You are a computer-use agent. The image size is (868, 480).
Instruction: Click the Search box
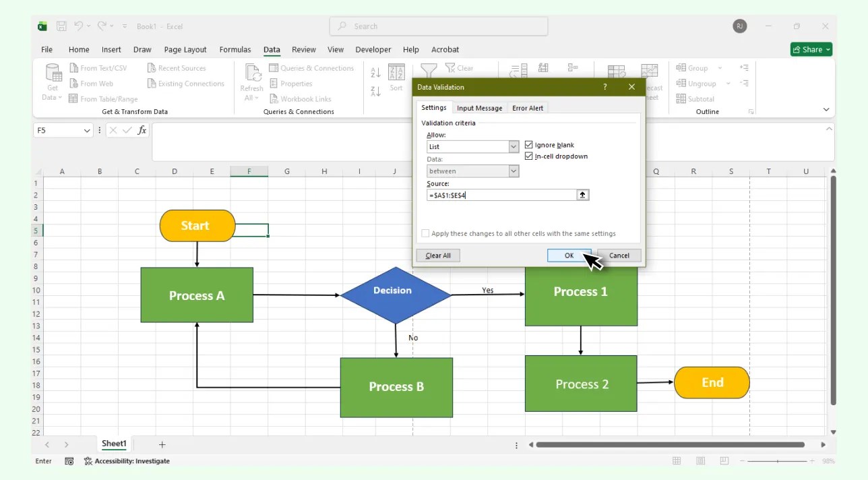439,26
